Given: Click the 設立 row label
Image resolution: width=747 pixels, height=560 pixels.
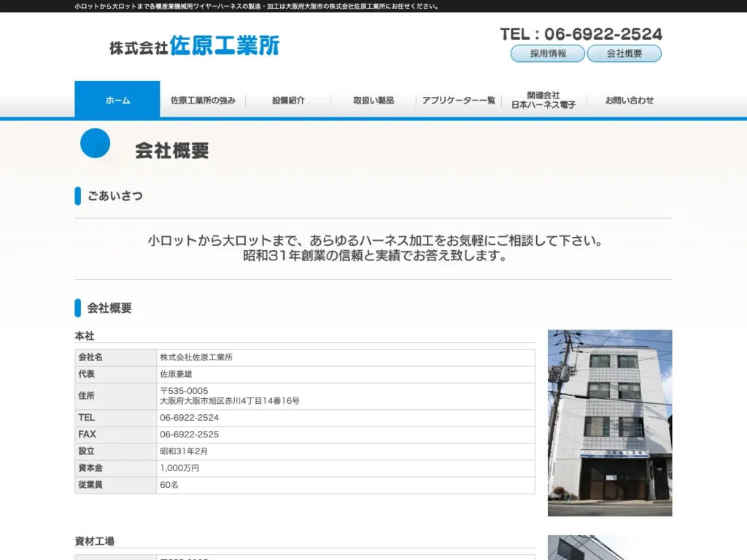Looking at the screenshot, I should point(86,451).
